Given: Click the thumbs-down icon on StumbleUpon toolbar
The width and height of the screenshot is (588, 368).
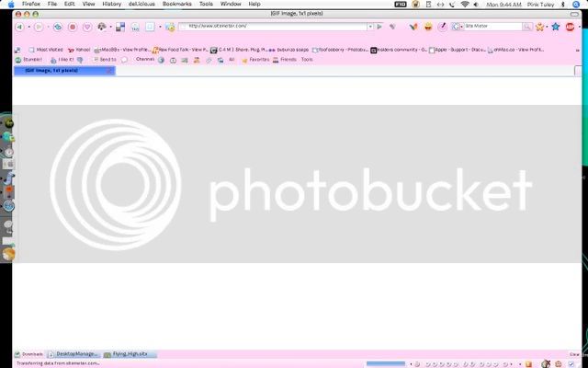Looking at the screenshot, I should [x=80, y=60].
